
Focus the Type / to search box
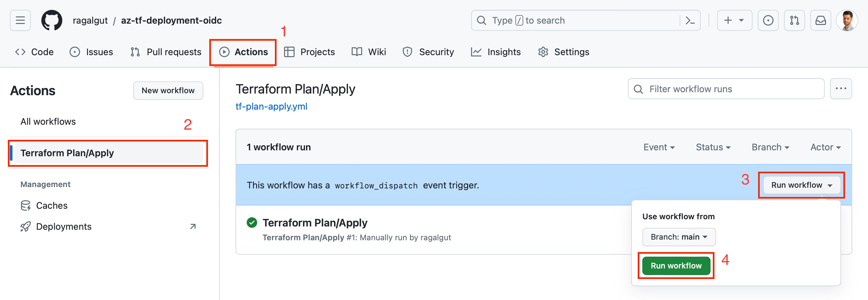coord(585,21)
